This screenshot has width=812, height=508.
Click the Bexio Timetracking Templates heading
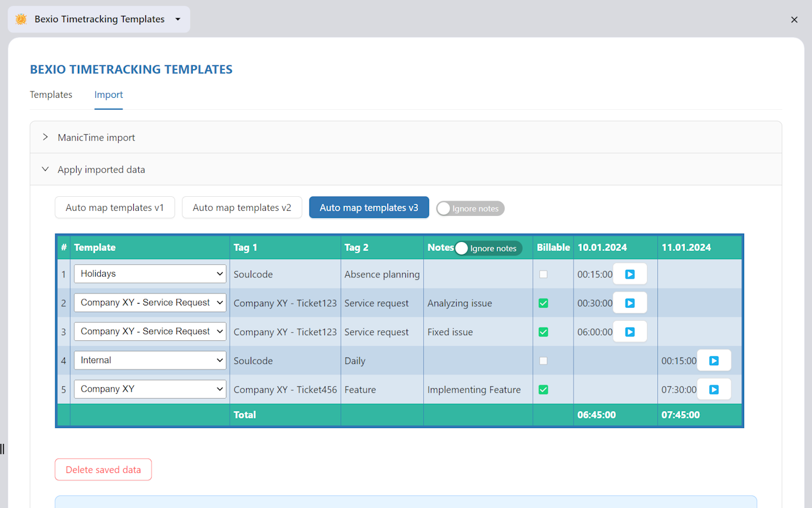coord(131,69)
